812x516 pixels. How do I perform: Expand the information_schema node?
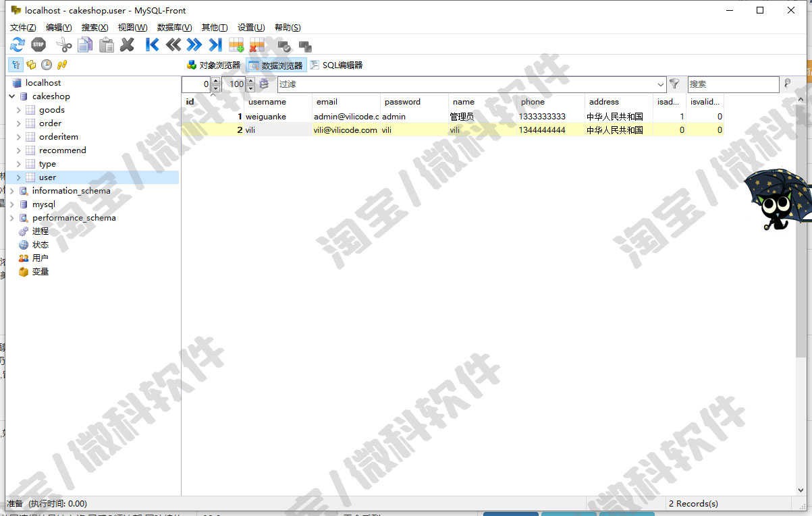tap(12, 191)
